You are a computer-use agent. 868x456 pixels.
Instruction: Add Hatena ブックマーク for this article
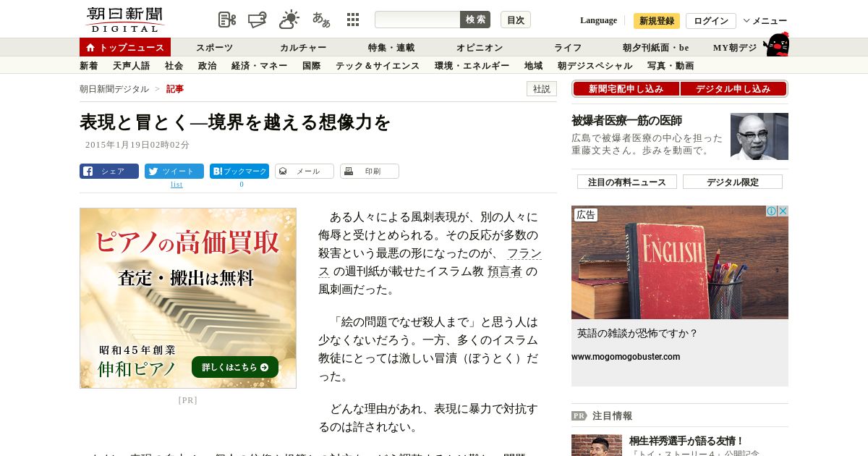pos(239,172)
